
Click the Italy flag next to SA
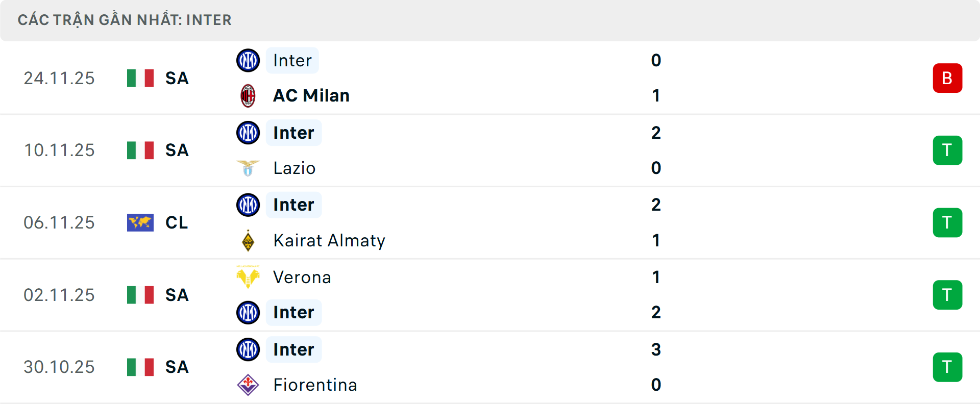pos(140,78)
